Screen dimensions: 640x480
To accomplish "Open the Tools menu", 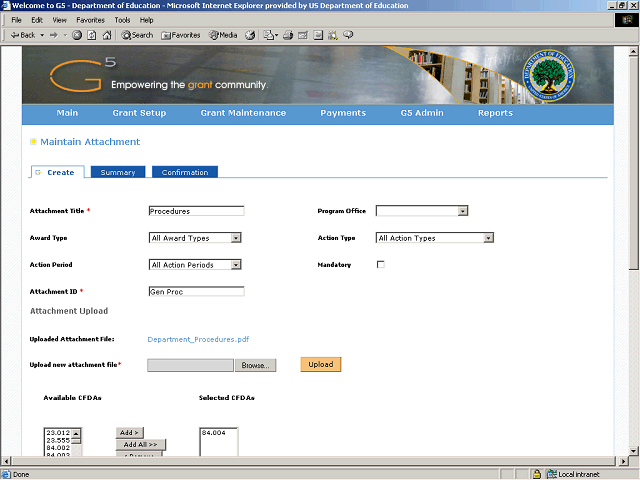I will tap(122, 20).
